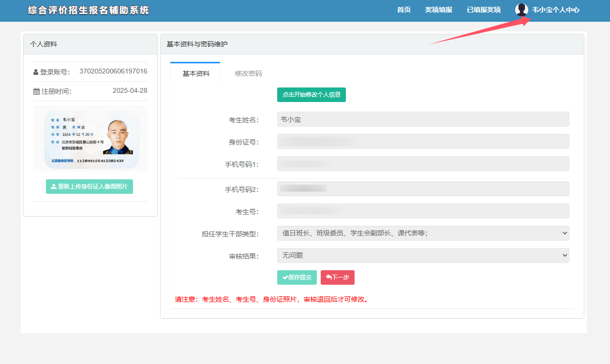Image resolution: width=610 pixels, height=364 pixels.
Task: Click the 考生姓名 input field
Action: click(x=423, y=119)
